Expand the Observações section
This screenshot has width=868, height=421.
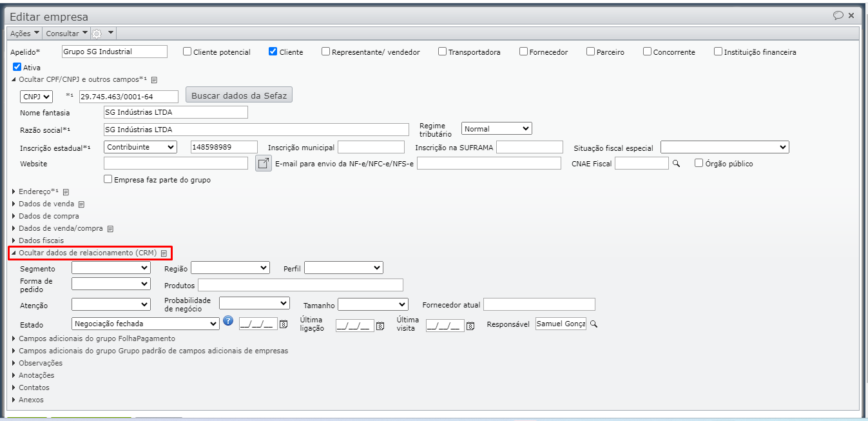pos(37,363)
